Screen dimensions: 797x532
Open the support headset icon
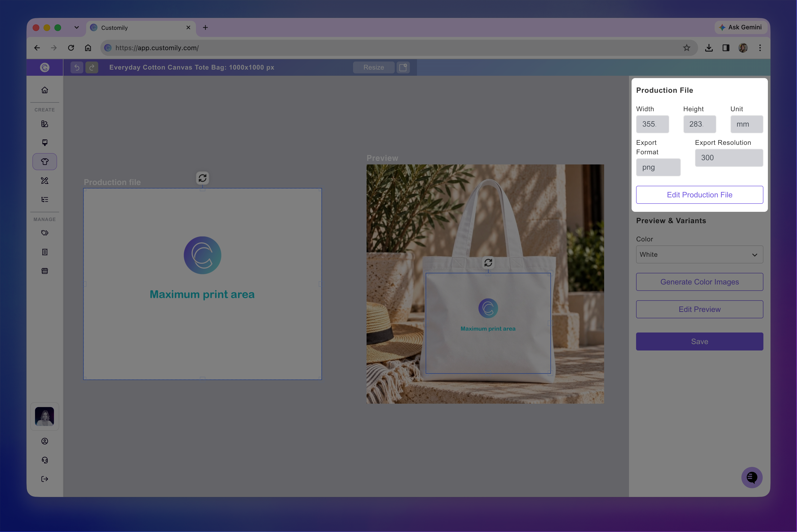click(x=45, y=460)
